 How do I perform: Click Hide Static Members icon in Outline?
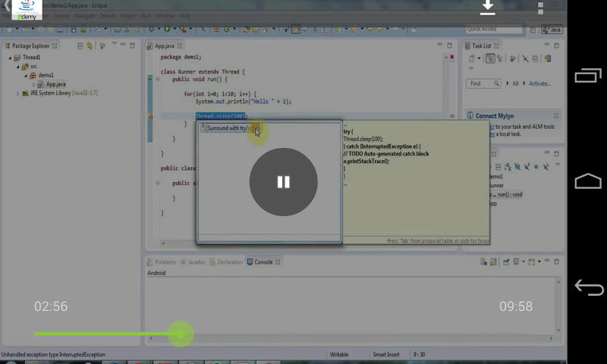527,167
